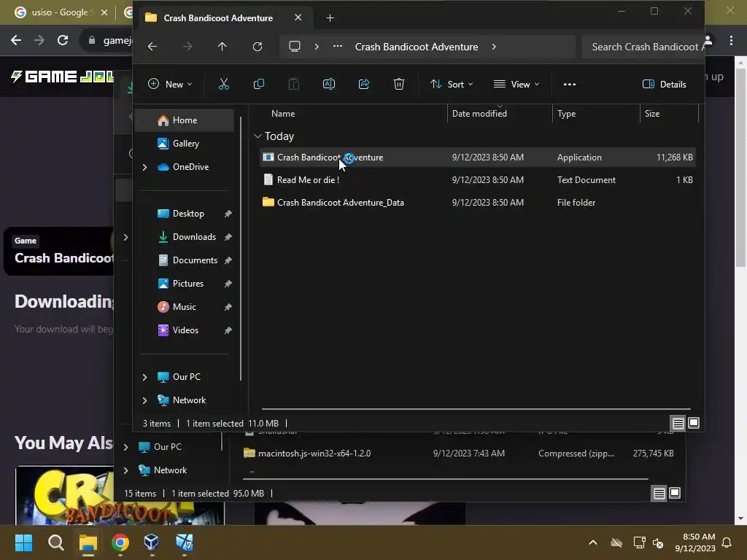Click the breadcrumb ellipsis in address bar
747x560 pixels.
337,47
